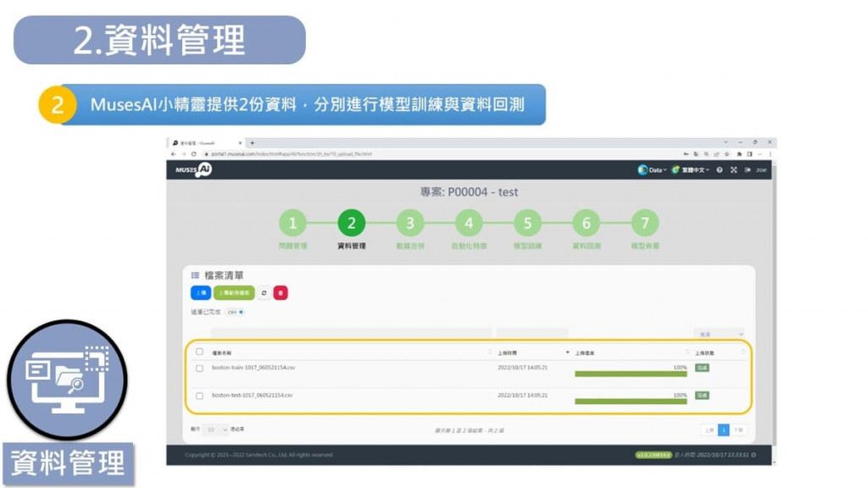The height and width of the screenshot is (488, 868).
Task: Click the 檔案清單 list icon
Action: point(195,275)
